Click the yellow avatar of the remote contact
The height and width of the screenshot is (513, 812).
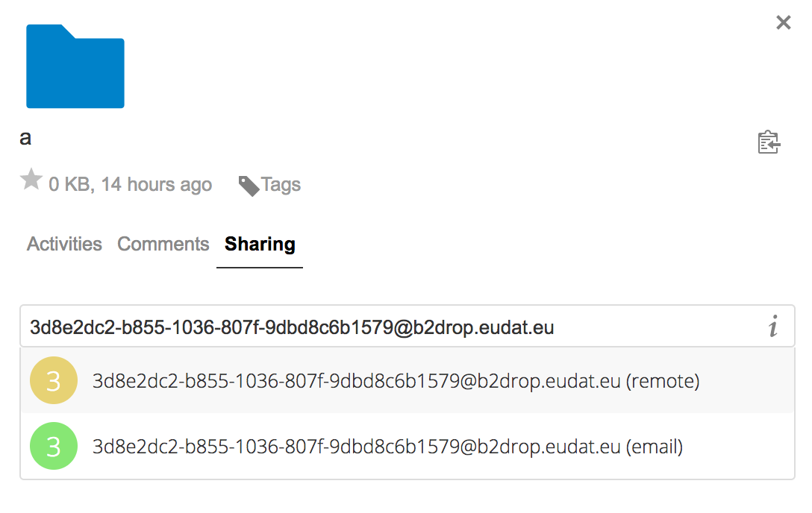[x=53, y=380]
